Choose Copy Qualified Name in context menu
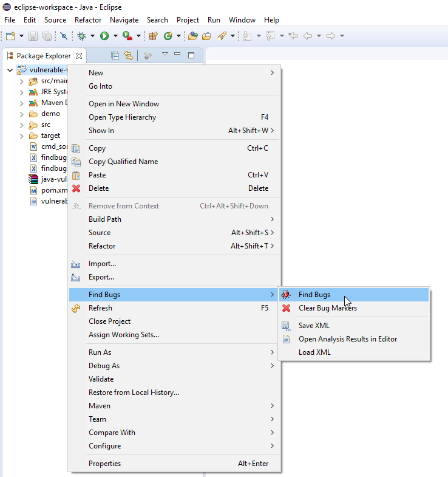The image size is (448, 477). (174, 162)
